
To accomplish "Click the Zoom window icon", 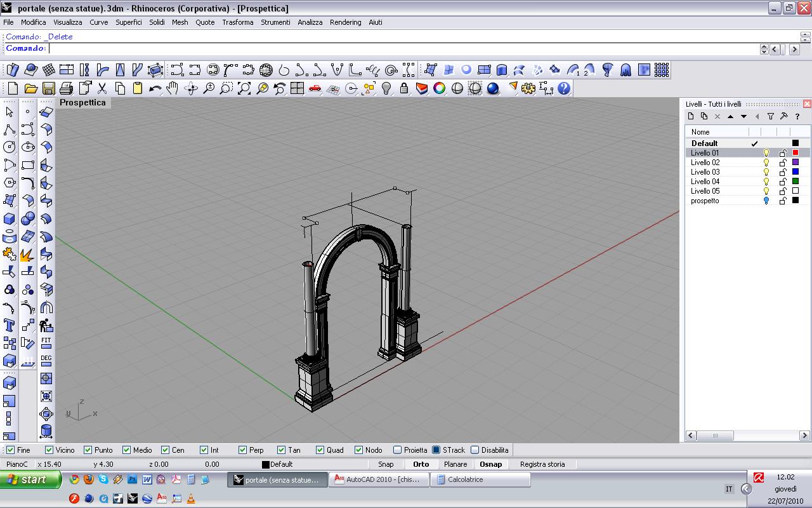I will (x=226, y=88).
